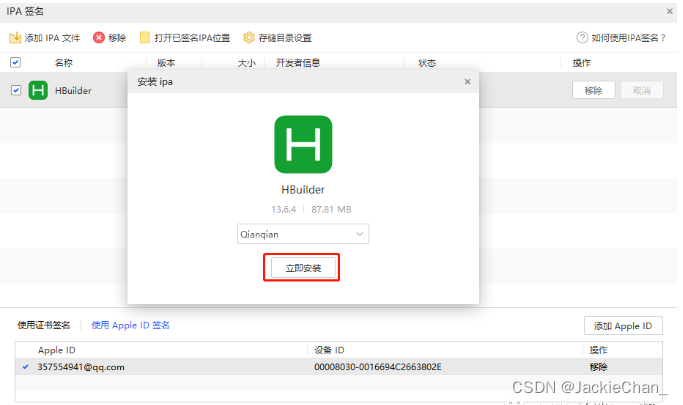Click the 名称 column header

[x=64, y=63]
